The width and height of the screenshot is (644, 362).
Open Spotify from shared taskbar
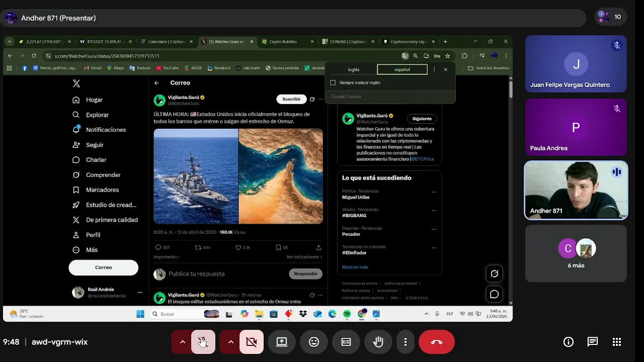pos(347,314)
